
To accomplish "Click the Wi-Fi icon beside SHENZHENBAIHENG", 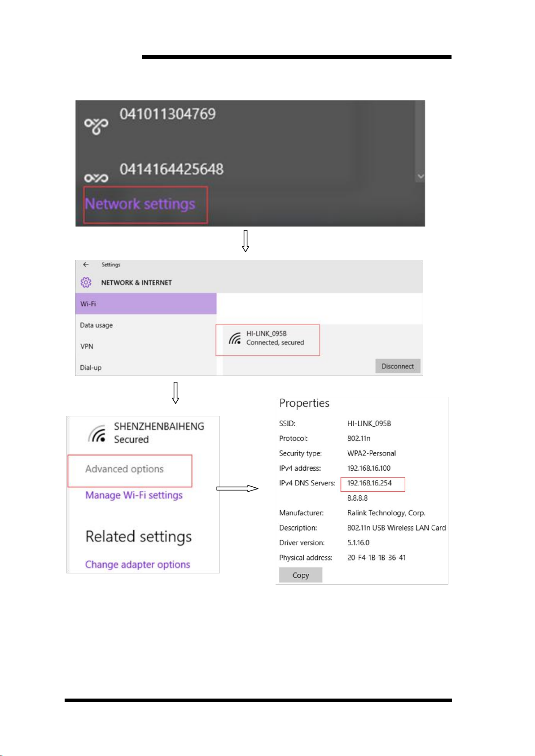I will 97,433.
